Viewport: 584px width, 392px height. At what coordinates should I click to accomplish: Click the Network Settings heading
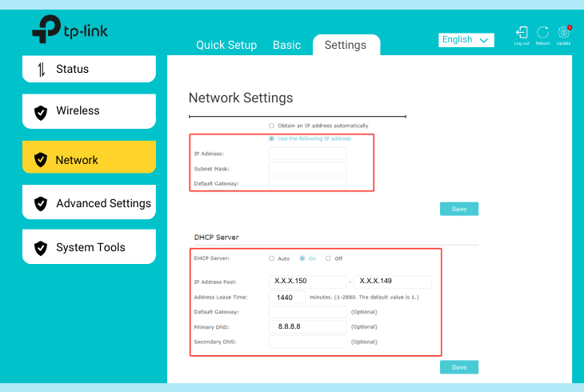coord(241,98)
